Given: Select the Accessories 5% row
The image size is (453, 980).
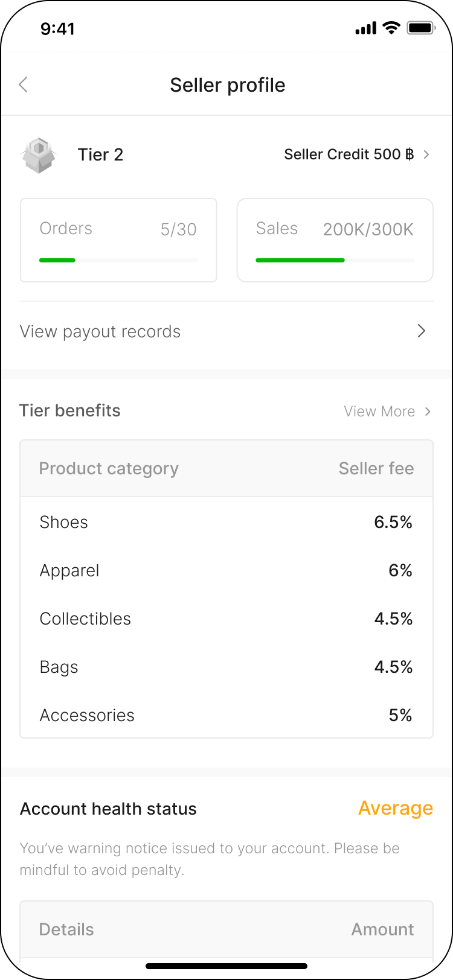Looking at the screenshot, I should (x=226, y=715).
